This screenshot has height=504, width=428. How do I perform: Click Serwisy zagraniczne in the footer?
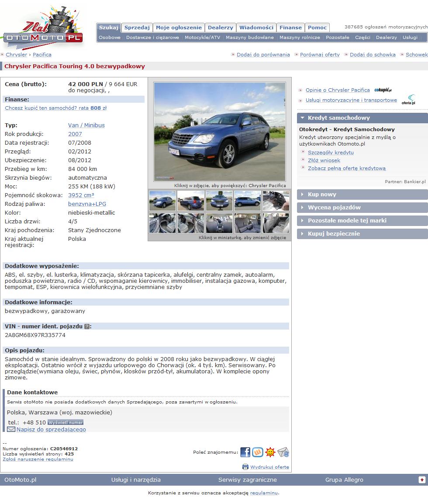(x=248, y=480)
